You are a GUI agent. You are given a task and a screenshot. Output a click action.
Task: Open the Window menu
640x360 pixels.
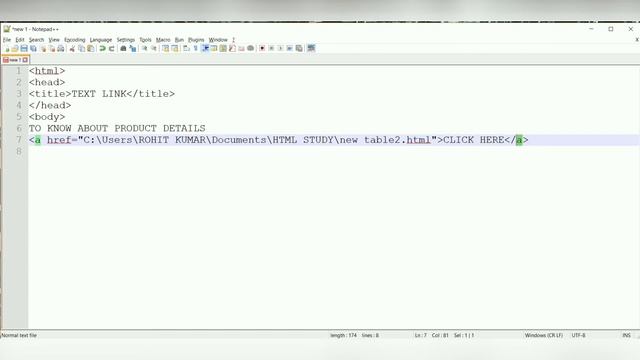(218, 40)
